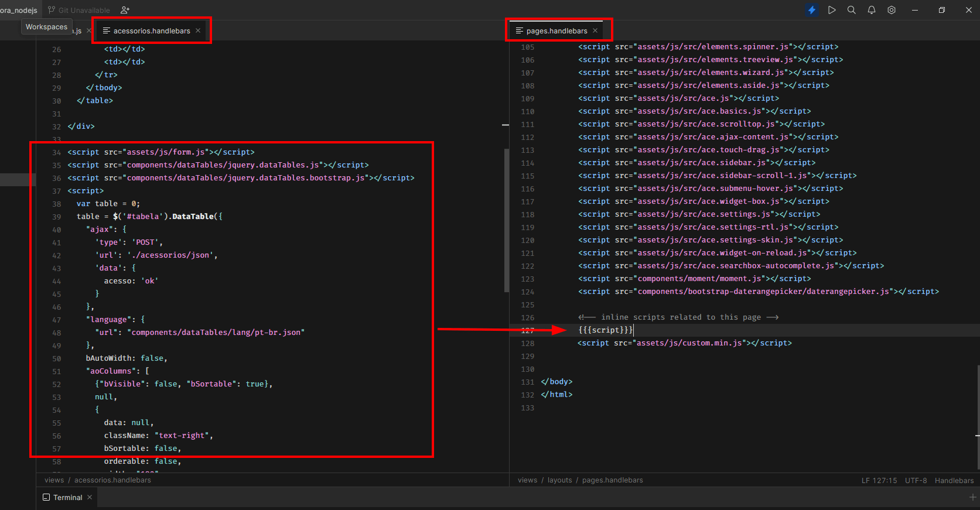
Task: Click the acesso: 'ok' line
Action: (131, 281)
